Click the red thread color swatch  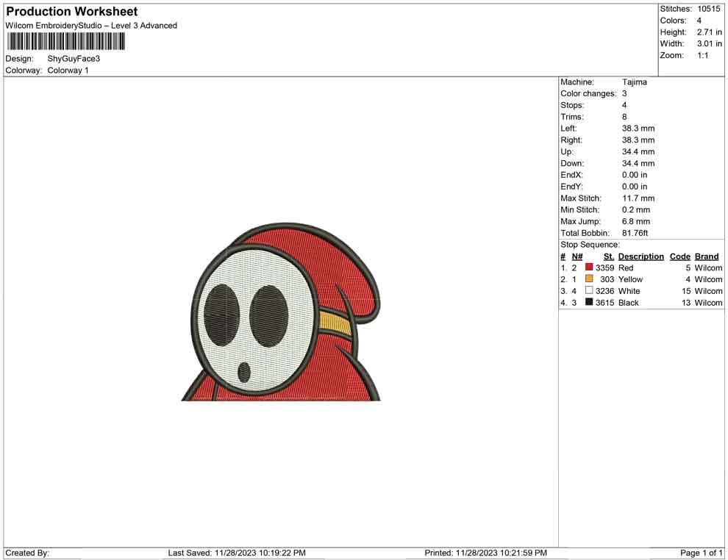tap(589, 268)
